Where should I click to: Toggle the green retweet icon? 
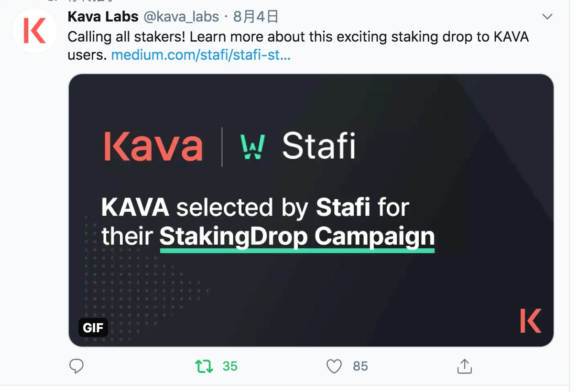coord(204,367)
